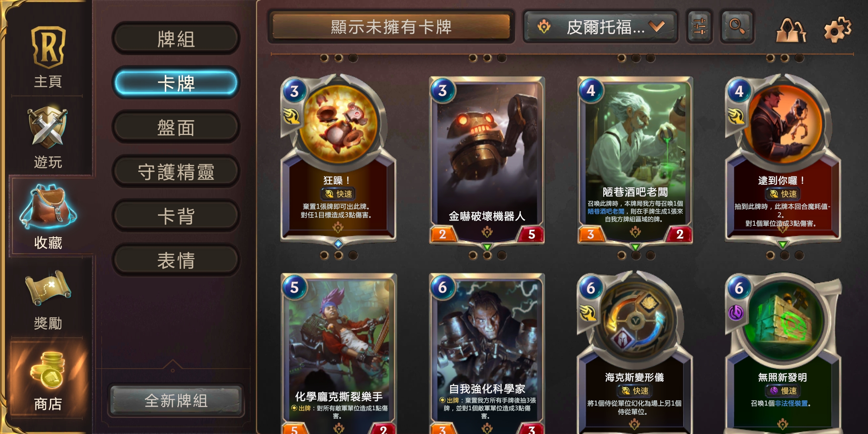Click the chevron arrow beside 皮爾托福

click(657, 27)
